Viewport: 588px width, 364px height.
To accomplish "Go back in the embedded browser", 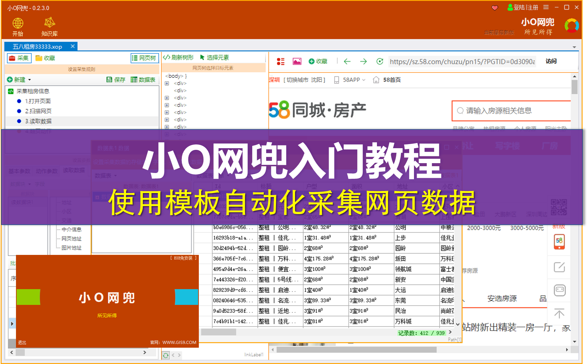I will 347,62.
